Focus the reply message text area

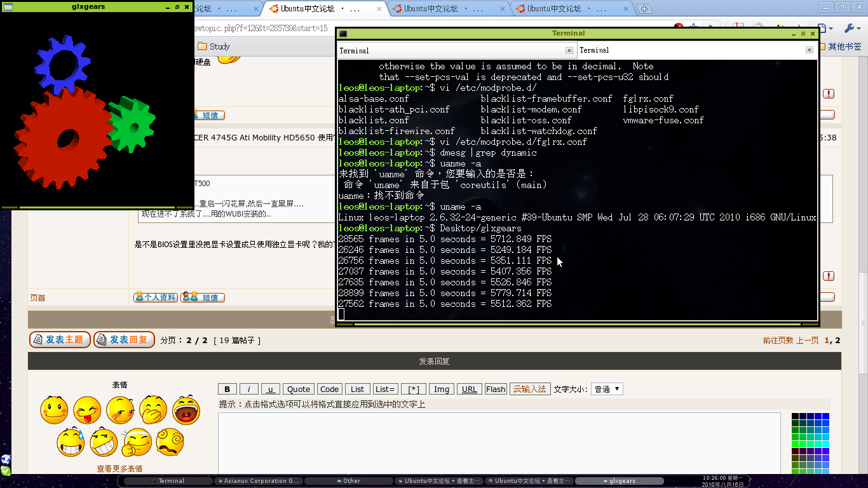(x=499, y=445)
